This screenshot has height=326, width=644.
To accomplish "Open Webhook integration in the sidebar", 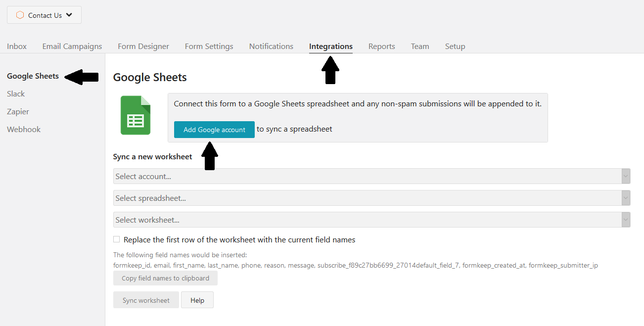I will [24, 129].
